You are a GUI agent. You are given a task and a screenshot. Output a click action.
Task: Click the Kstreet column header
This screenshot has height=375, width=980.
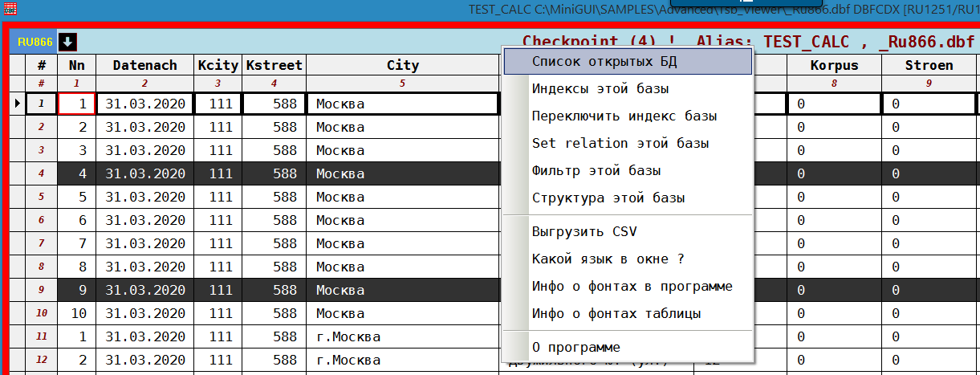[274, 65]
